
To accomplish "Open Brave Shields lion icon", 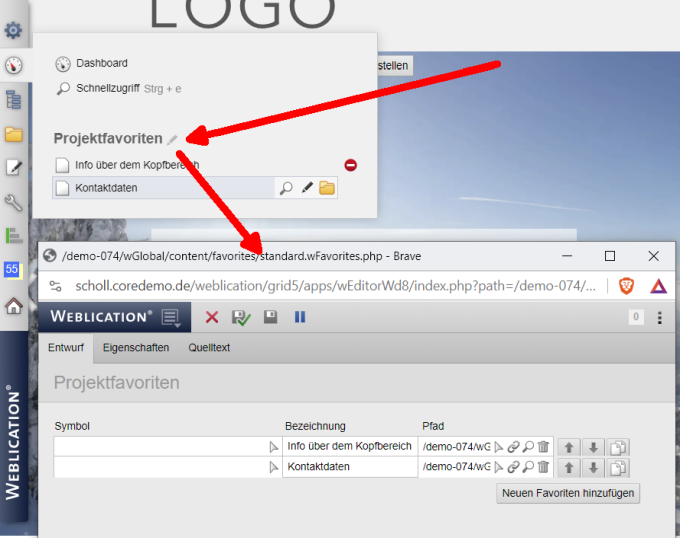I will pyautogui.click(x=626, y=286).
